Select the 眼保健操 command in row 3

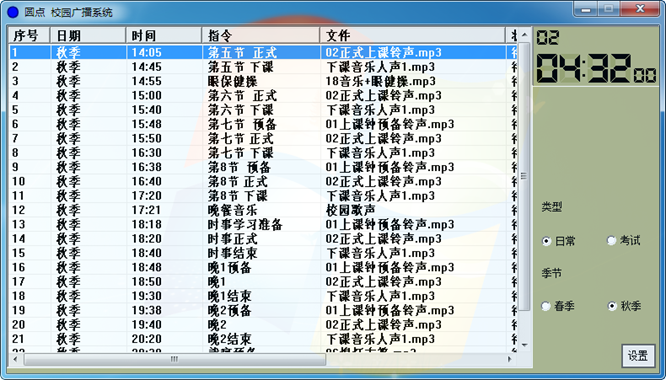(233, 82)
